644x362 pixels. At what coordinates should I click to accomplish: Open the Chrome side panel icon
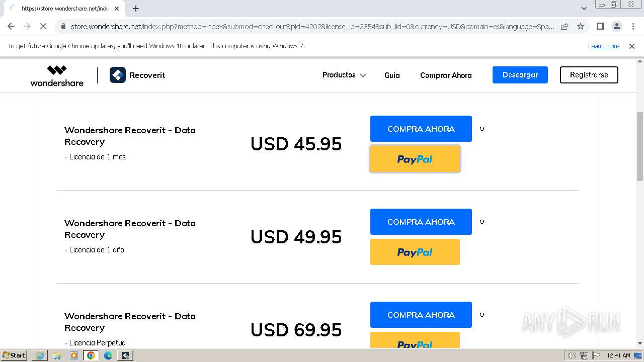coord(600,26)
